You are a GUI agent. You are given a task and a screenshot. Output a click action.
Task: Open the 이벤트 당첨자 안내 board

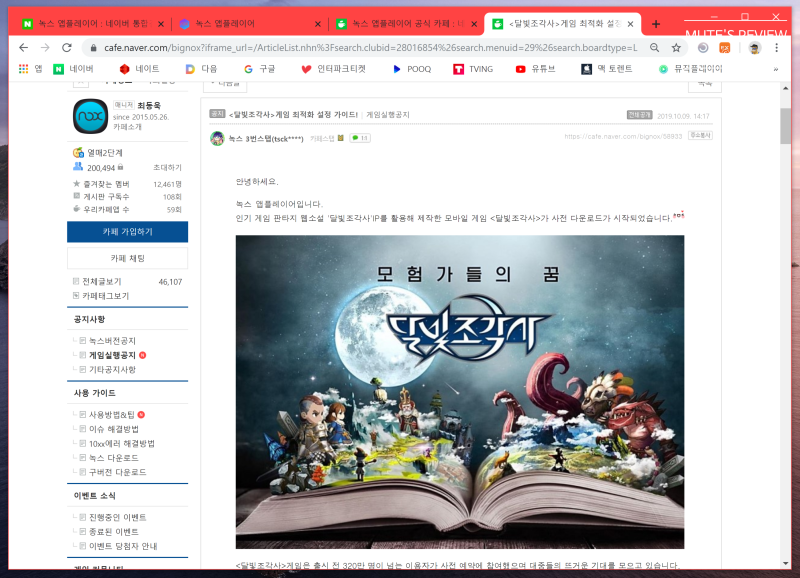click(x=123, y=546)
